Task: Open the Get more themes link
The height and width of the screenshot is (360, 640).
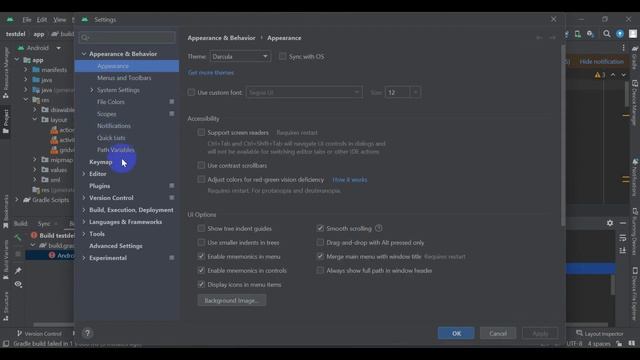Action: pos(211,73)
